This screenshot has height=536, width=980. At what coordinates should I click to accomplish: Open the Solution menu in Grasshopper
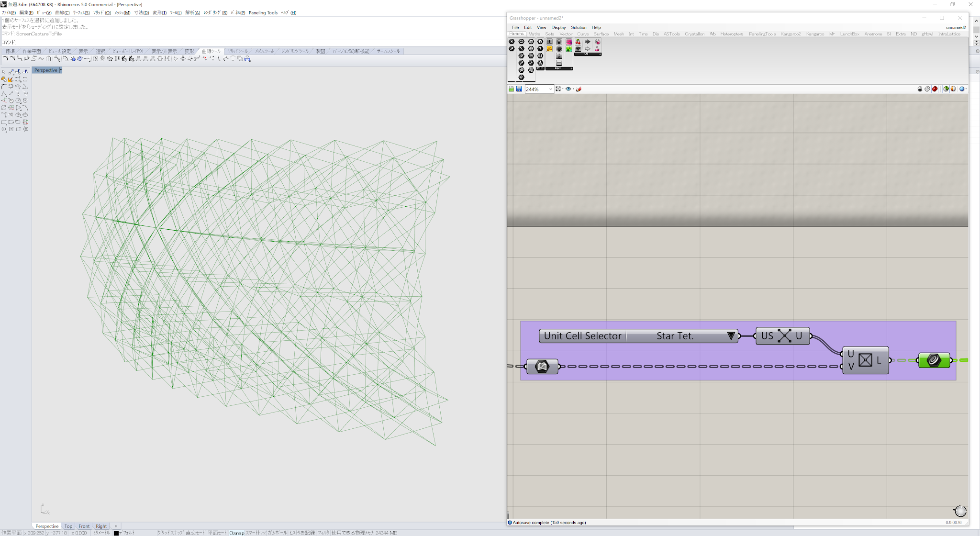(x=578, y=27)
